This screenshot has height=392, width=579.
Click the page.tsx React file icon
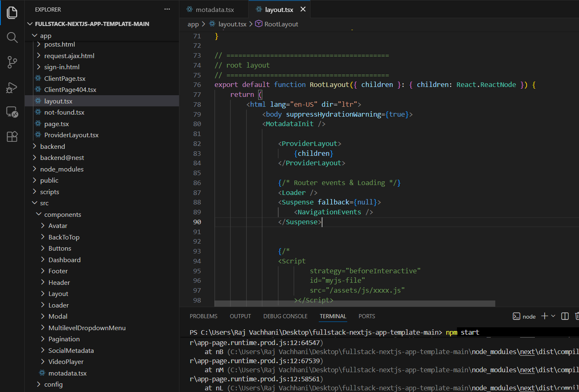tap(38, 124)
